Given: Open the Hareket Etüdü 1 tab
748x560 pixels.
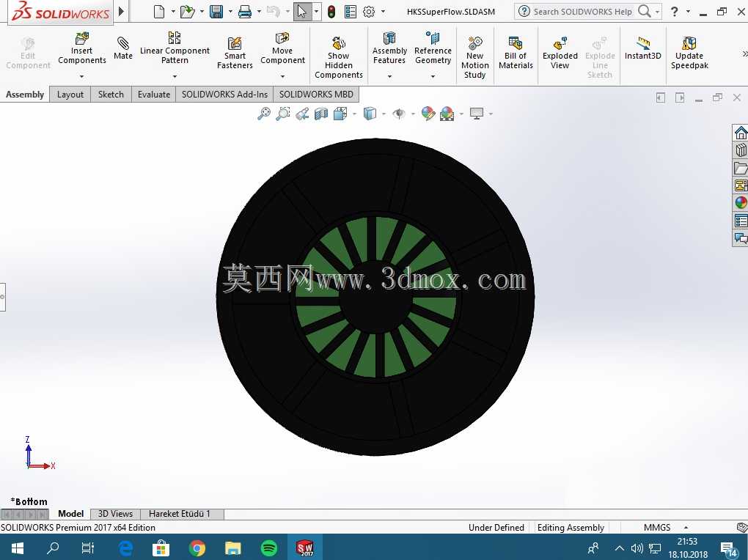Looking at the screenshot, I should tap(180, 514).
